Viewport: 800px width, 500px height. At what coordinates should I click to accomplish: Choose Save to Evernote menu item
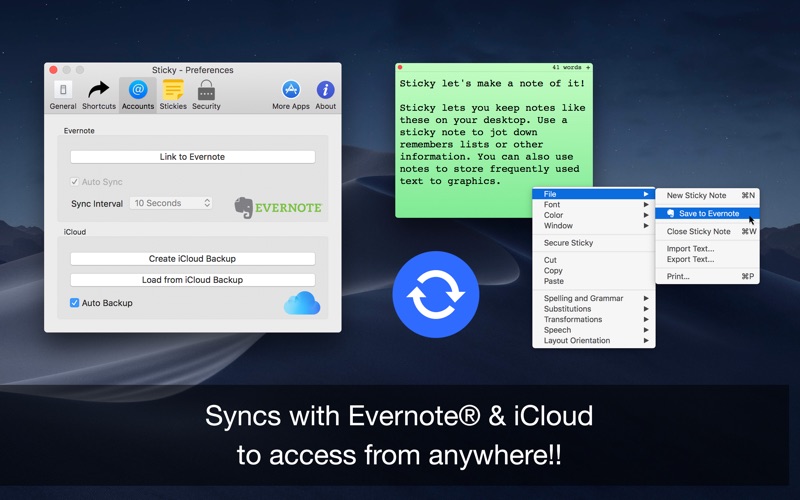click(708, 213)
